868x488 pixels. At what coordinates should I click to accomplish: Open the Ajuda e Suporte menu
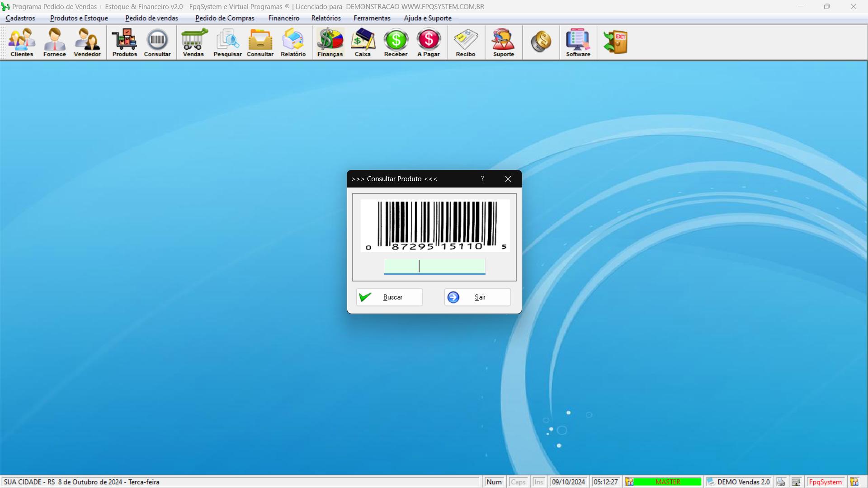coord(428,18)
